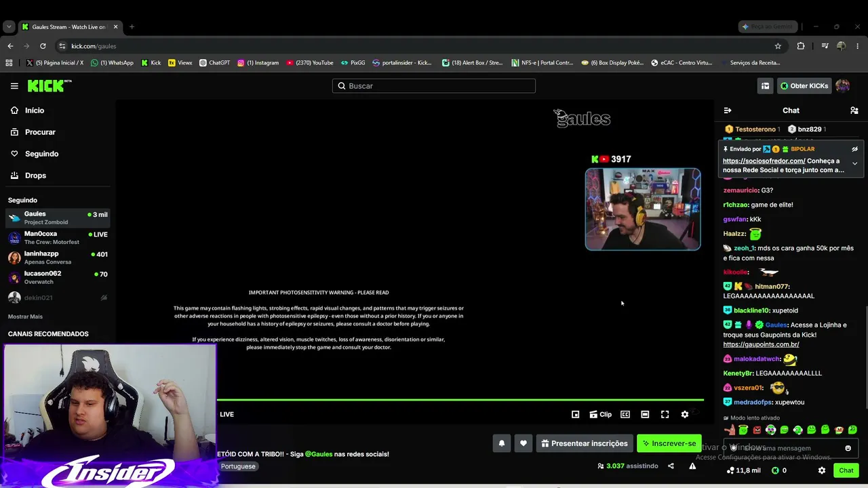Image resolution: width=868 pixels, height=488 pixels.
Task: Hide the pinned chat message
Action: coord(854,149)
